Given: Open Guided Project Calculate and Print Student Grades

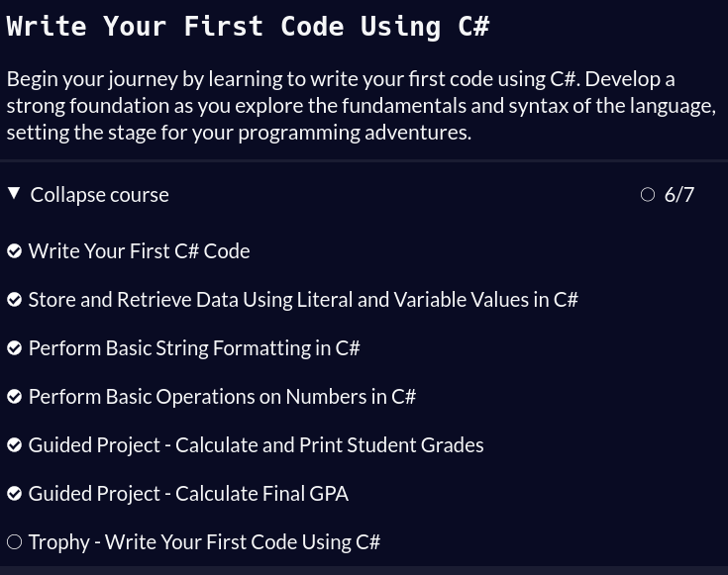Looking at the screenshot, I should pos(256,445).
